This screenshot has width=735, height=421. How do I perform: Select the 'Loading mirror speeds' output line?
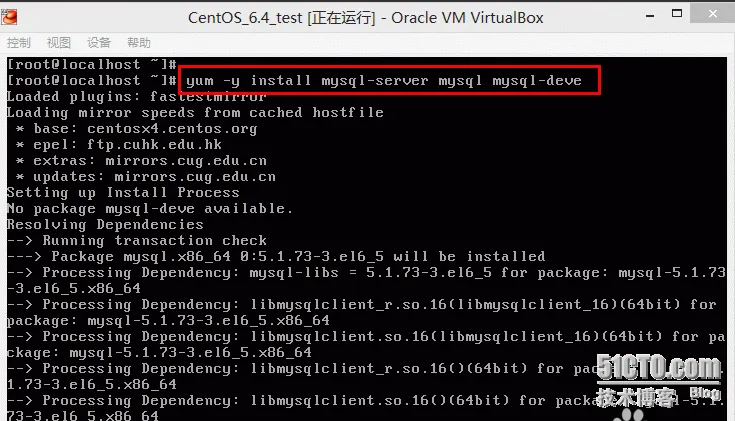pos(195,113)
